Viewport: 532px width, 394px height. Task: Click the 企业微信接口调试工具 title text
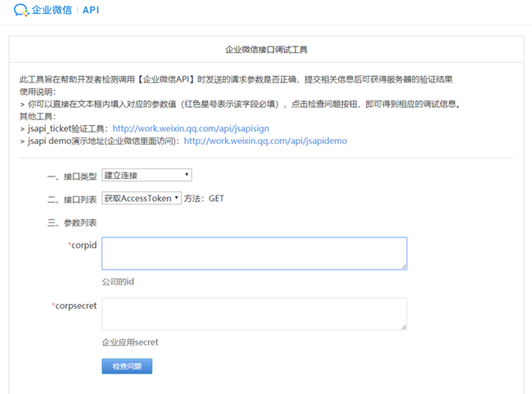(266, 50)
